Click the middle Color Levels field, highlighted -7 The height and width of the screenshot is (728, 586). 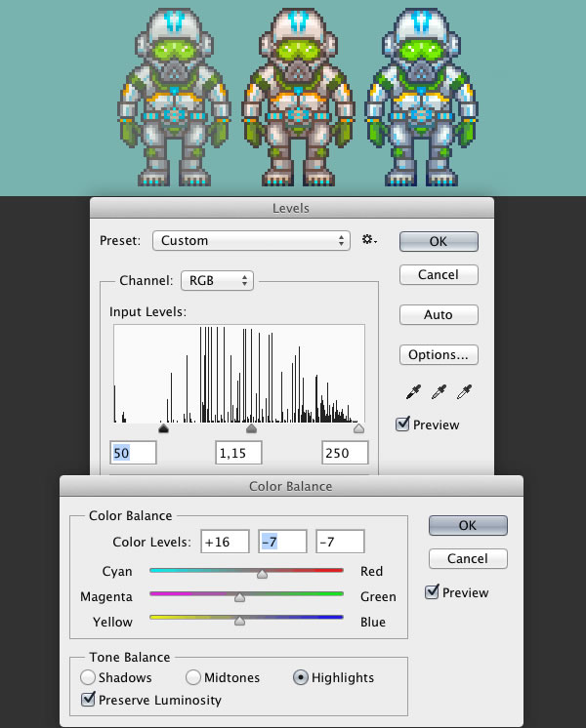click(282, 542)
